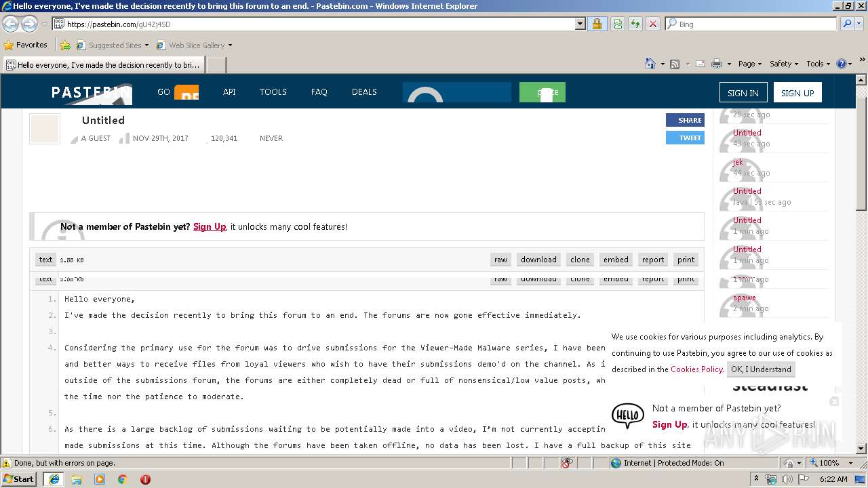
Task: Open the security lock report icon
Action: point(597,24)
